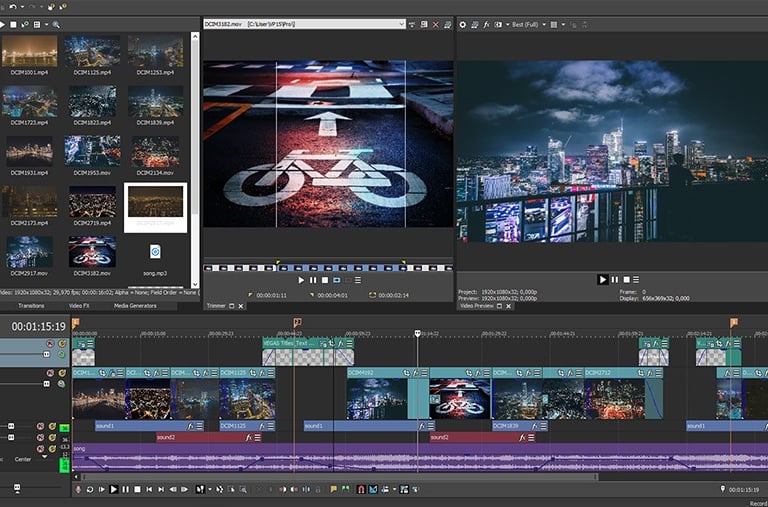Open menu on DCIM1839 audio event
Viewport: 768px width, 507px height.
point(542,426)
